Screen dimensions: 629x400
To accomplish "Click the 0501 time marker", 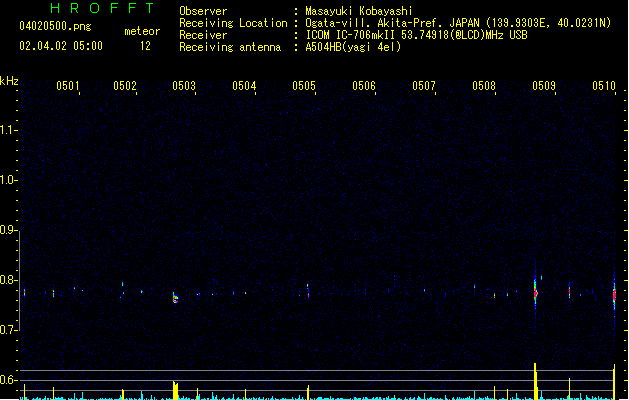I will click(x=68, y=86).
